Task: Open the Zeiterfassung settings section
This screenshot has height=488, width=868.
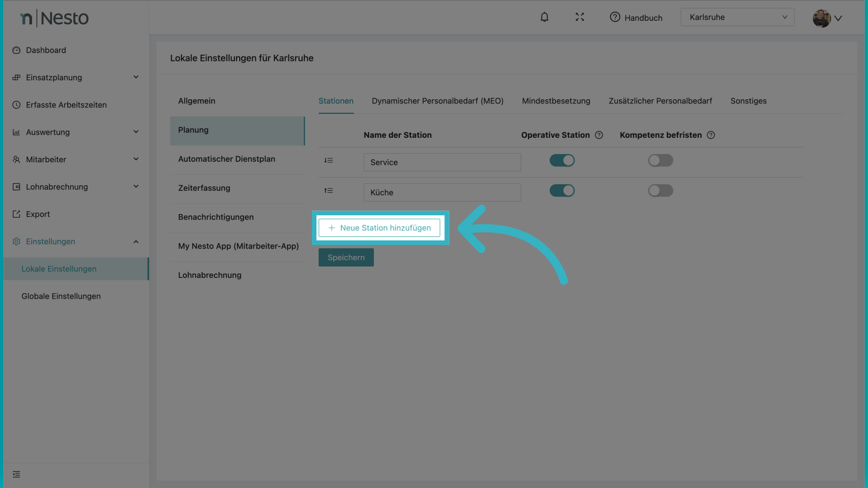Action: click(x=204, y=188)
